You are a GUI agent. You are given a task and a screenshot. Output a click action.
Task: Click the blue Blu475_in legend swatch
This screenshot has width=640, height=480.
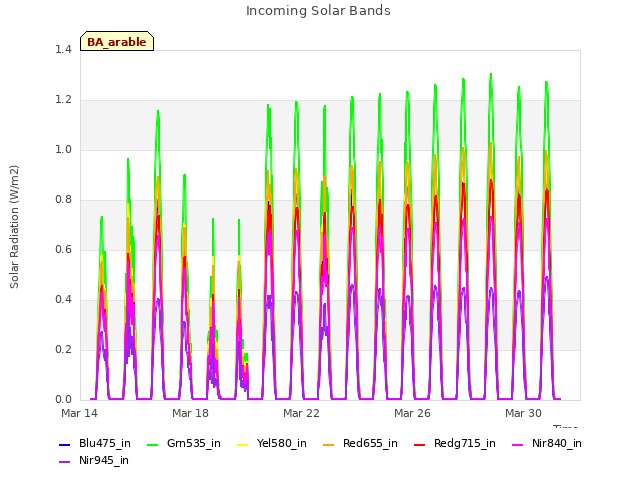65,444
